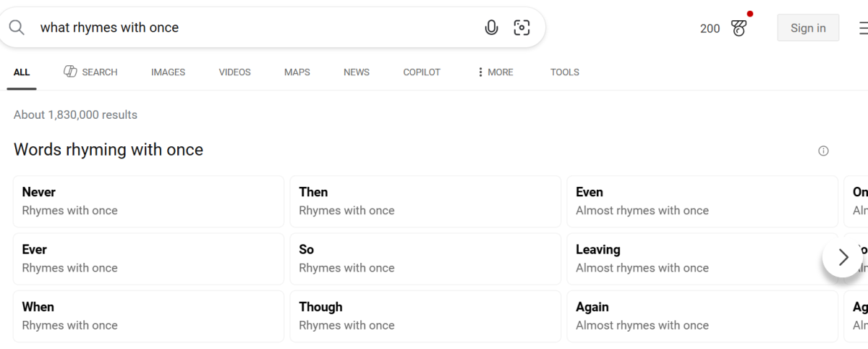The image size is (868, 349).
Task: Open the Copilot tab
Action: click(422, 72)
